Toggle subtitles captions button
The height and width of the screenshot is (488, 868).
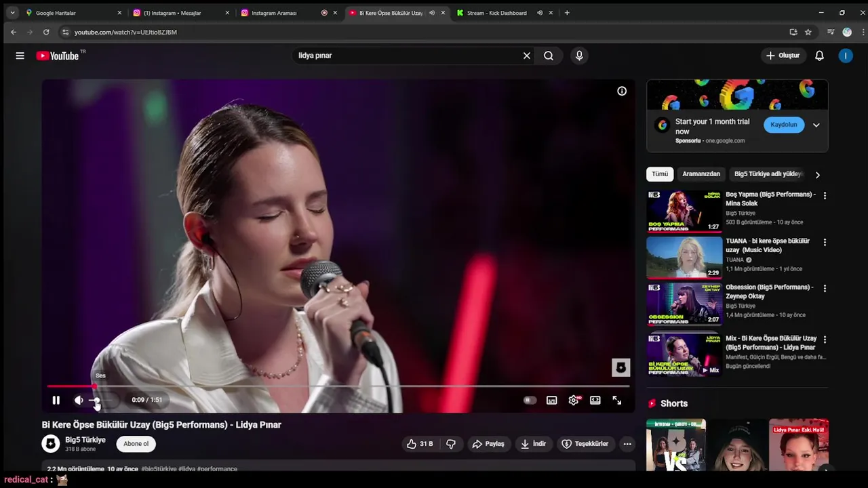(552, 400)
